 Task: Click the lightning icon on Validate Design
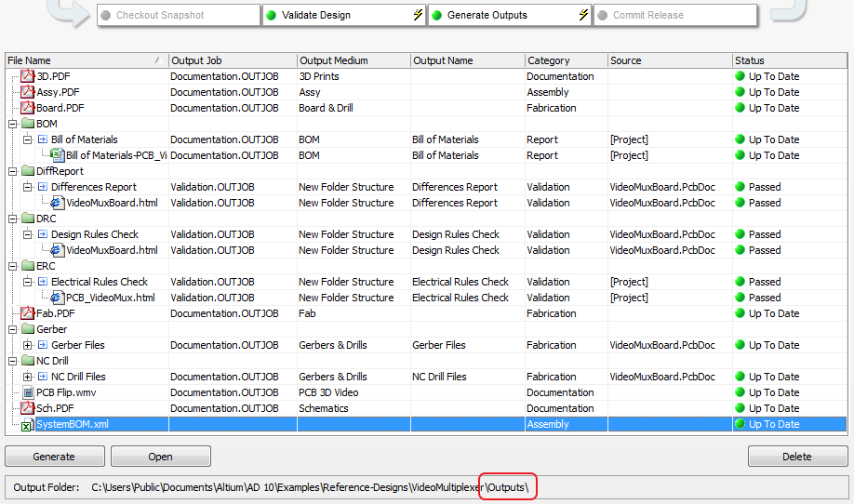click(418, 15)
